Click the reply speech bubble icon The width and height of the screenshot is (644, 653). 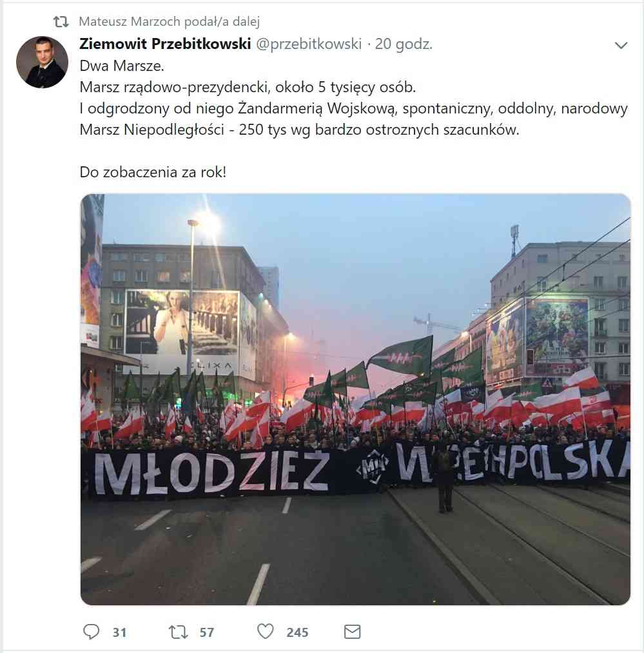pos(92,632)
